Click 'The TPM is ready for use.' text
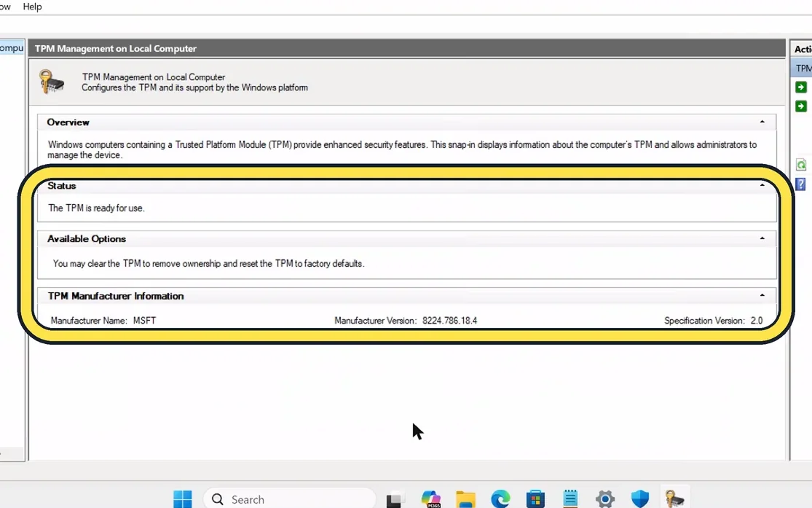 96,208
